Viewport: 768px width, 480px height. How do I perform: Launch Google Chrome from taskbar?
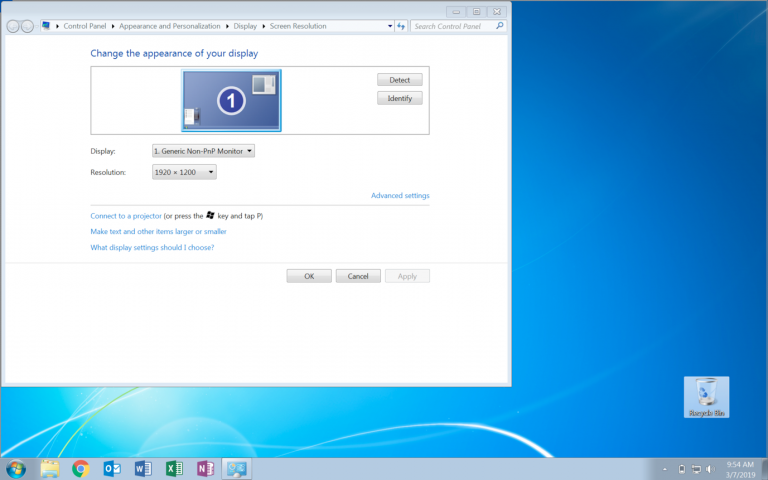pyautogui.click(x=81, y=469)
